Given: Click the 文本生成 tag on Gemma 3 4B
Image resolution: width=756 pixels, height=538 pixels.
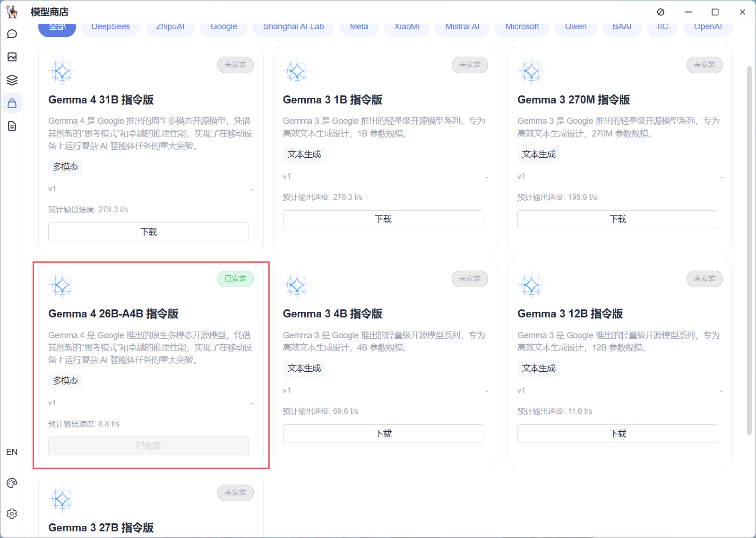Looking at the screenshot, I should point(304,368).
